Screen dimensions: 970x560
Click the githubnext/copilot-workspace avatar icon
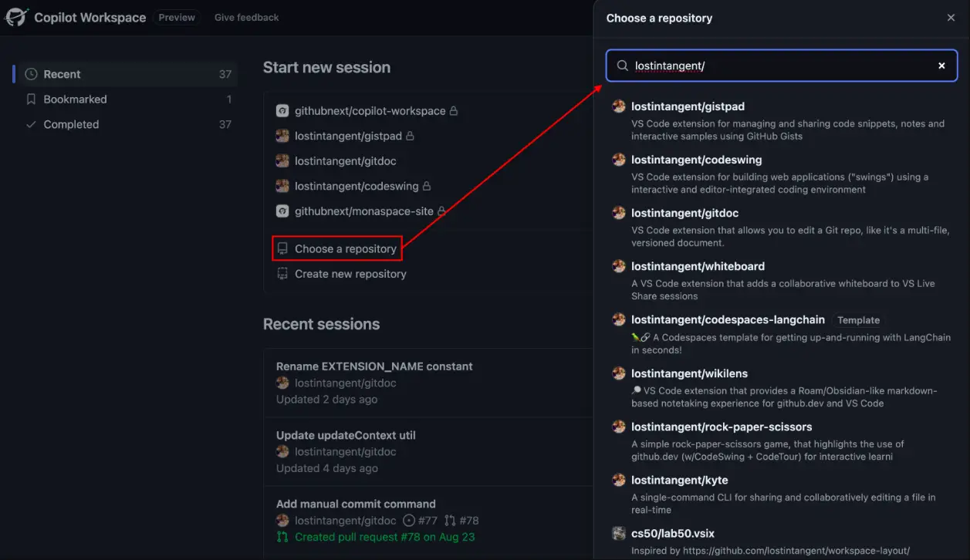[282, 111]
